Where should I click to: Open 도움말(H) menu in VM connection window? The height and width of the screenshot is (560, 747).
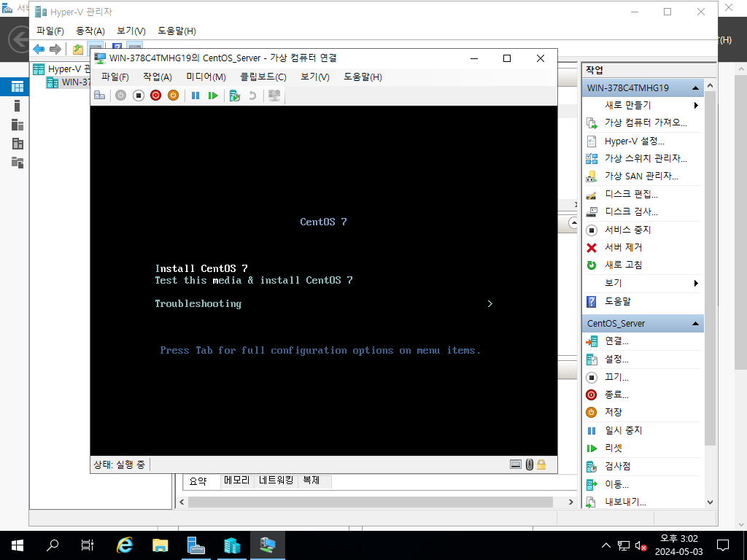[363, 77]
